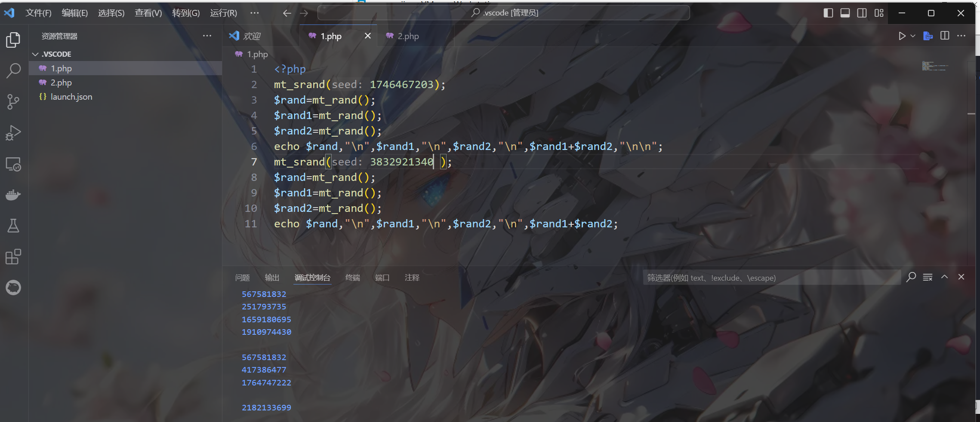Screen dimensions: 980x422
Task: Click line number 11 in the gutter
Action: 251,224
